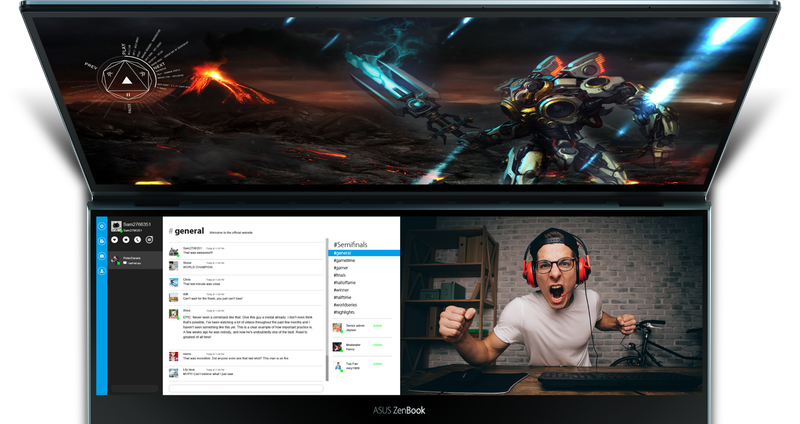Click the center play triangle in the music widget
This screenshot has width=800, height=424.
[127, 81]
